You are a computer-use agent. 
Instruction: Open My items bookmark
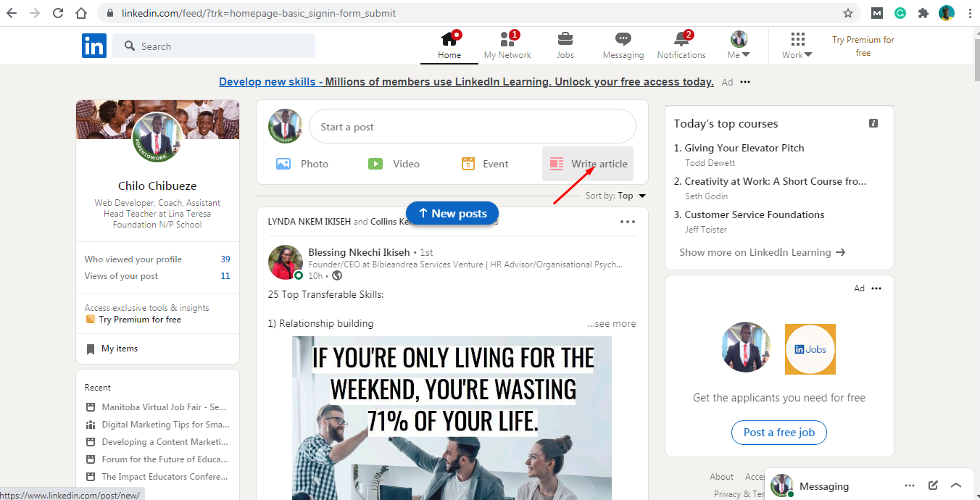[x=112, y=349]
